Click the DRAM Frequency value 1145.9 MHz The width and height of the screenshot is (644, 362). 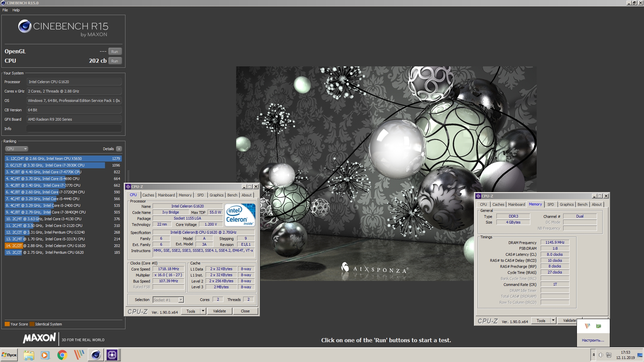point(555,242)
